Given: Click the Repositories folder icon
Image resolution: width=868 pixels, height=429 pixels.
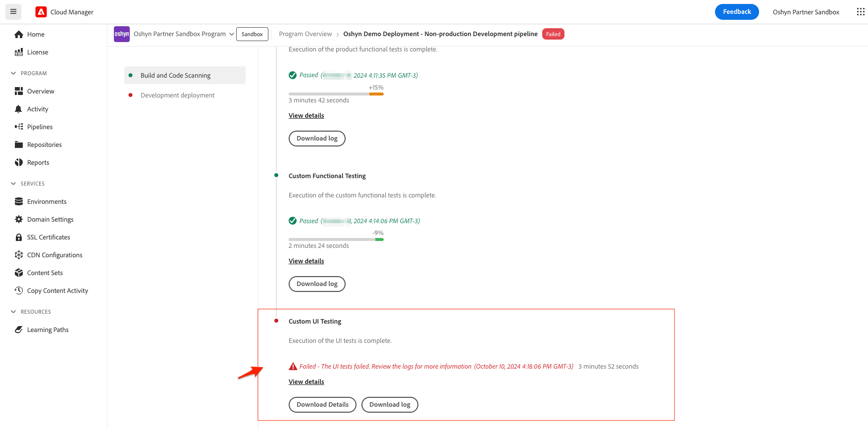Looking at the screenshot, I should [19, 144].
